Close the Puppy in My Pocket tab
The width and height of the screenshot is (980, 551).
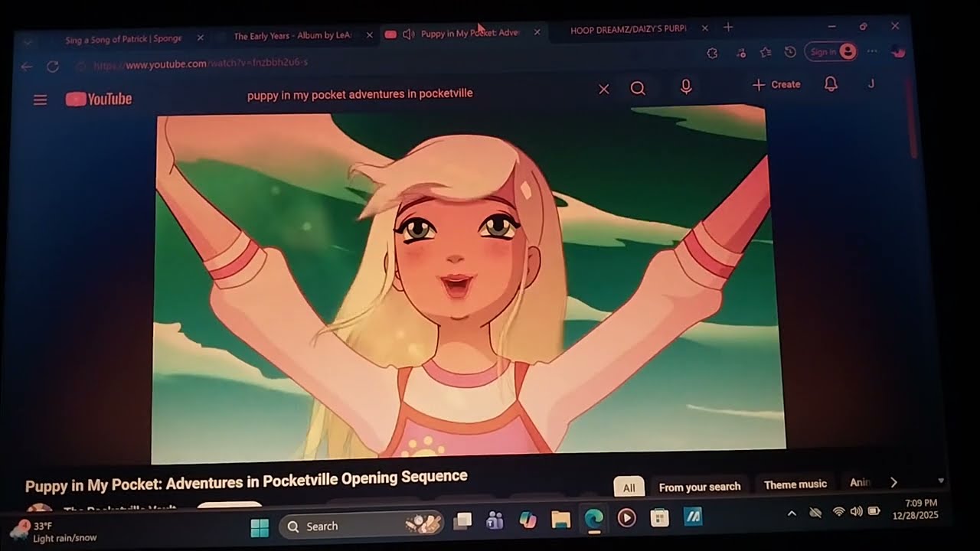[x=537, y=32]
